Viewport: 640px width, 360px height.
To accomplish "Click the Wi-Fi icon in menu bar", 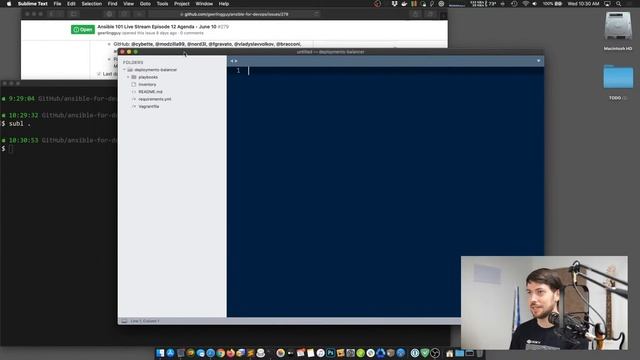I will (526, 4).
